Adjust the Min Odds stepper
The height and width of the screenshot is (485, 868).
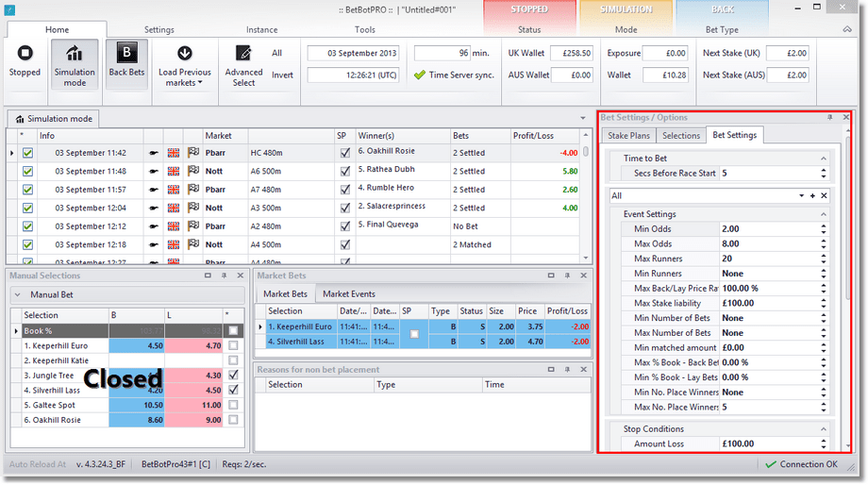823,228
